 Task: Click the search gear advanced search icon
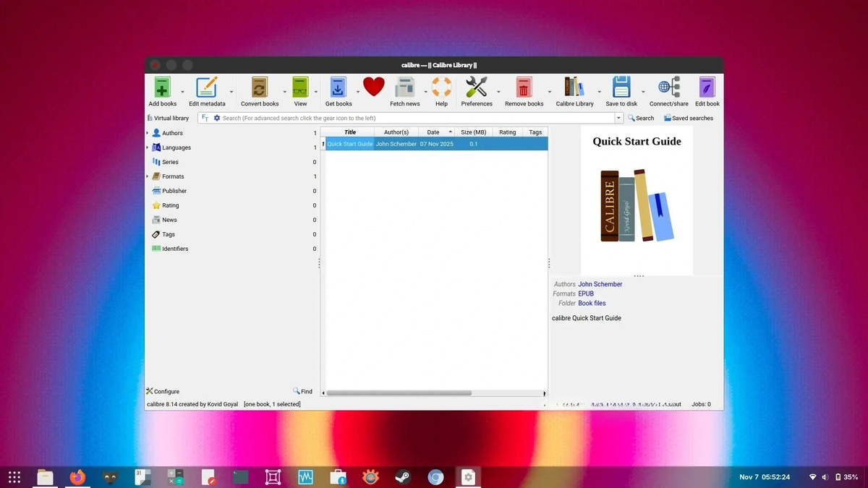tap(217, 118)
